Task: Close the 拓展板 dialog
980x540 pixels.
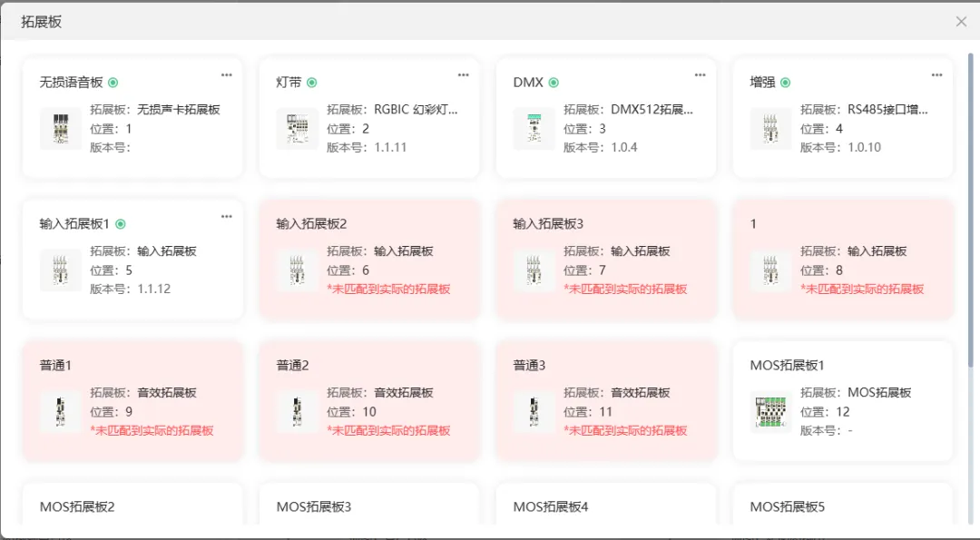Action: point(961,22)
